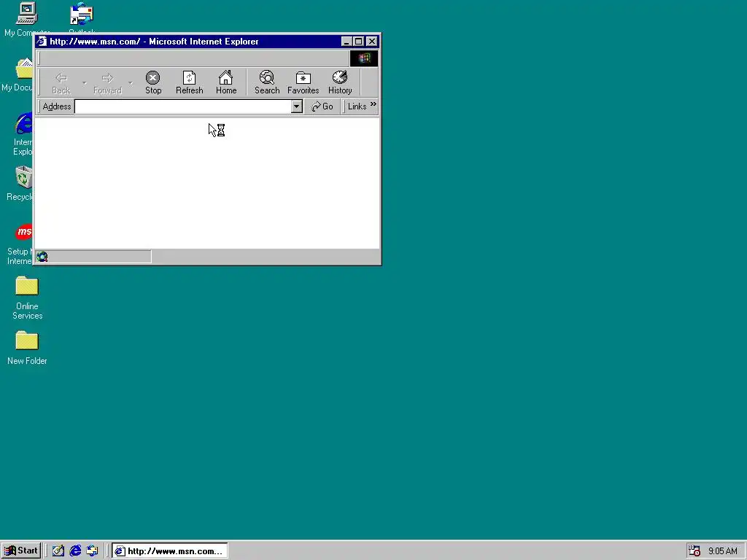Image resolution: width=747 pixels, height=560 pixels.
Task: Minimize the Internet Explorer window
Action: [x=347, y=42]
